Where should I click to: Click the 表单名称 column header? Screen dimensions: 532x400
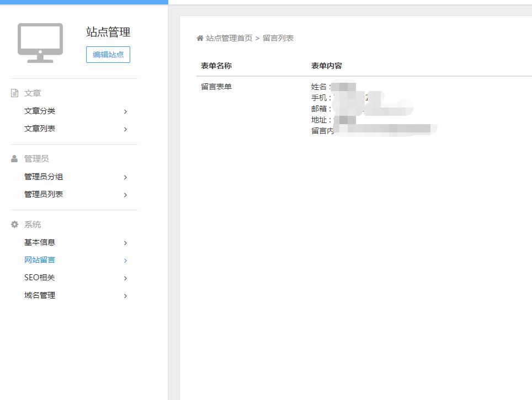216,66
